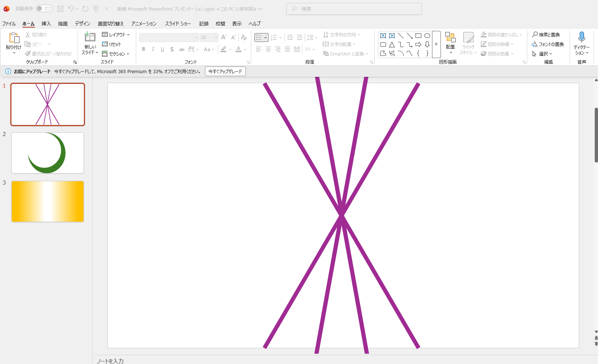Select the Rectangle shape in shapes gallery
The width and height of the screenshot is (598, 364).
coord(418,36)
